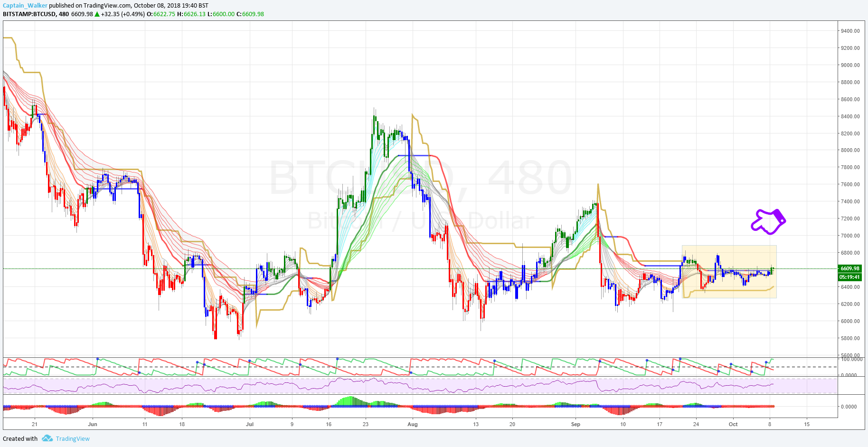Click the 7200.00 price axis label

point(850,219)
